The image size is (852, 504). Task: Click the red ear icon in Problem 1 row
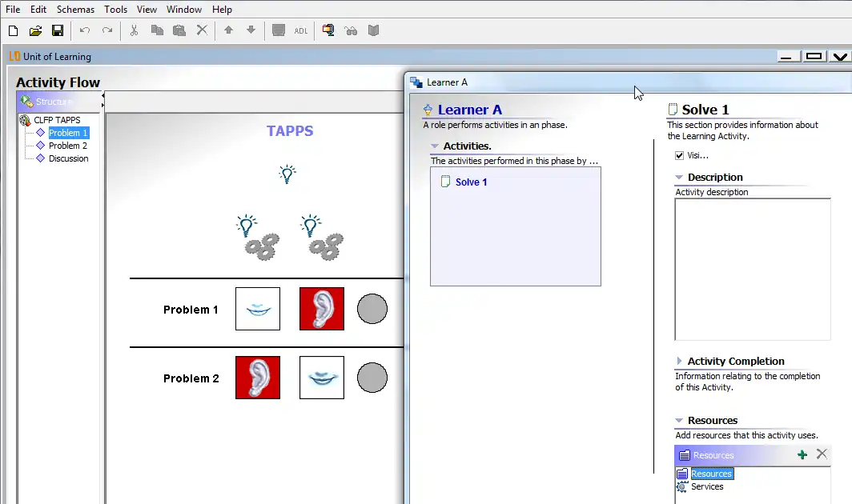click(322, 309)
